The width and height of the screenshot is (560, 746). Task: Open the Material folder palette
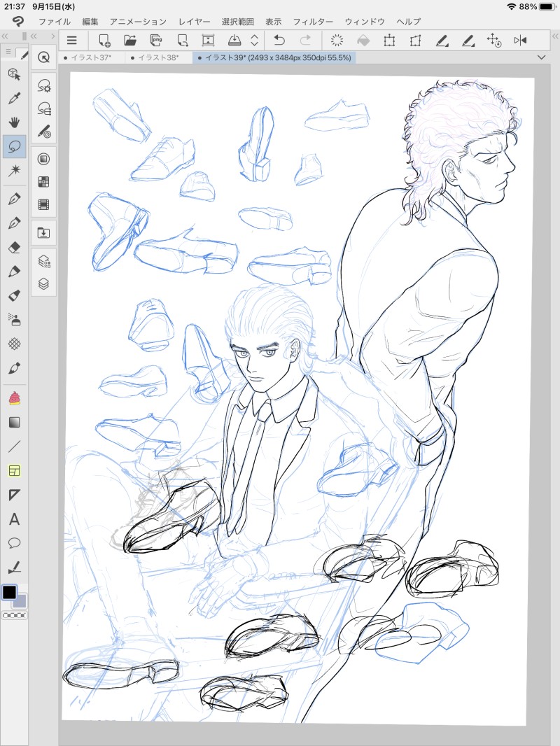[44, 233]
